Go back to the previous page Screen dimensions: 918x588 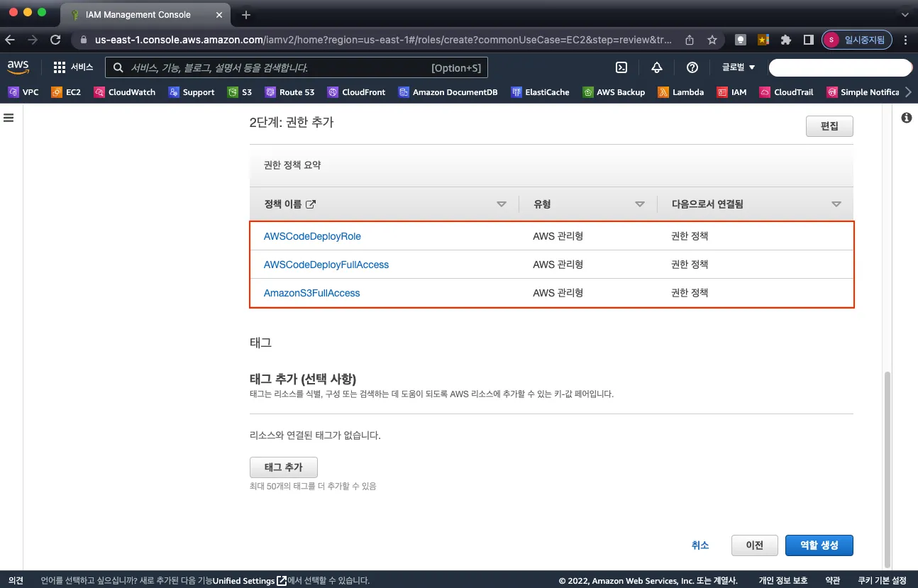click(11, 40)
